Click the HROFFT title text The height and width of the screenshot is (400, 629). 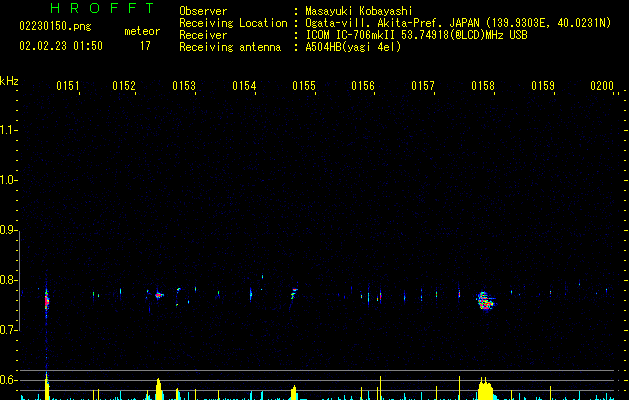click(103, 8)
